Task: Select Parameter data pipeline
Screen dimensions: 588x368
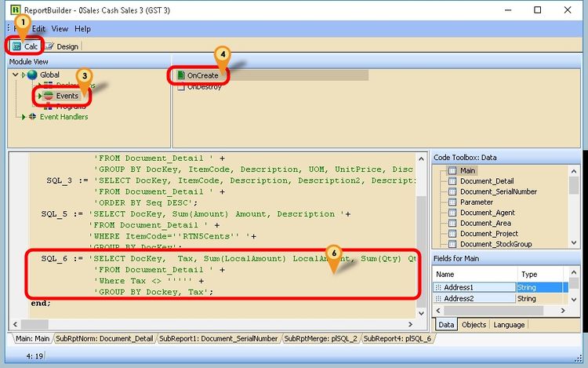Action: [x=476, y=202]
